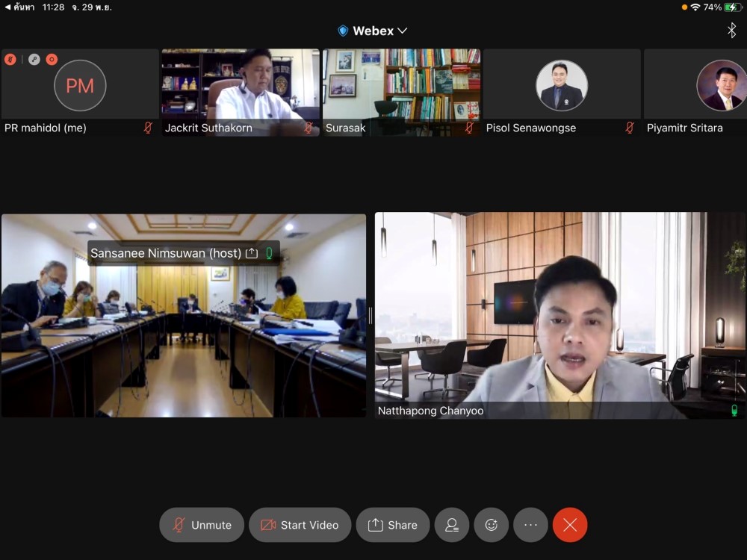747x560 pixels.
Task: Open the more options ellipsis menu
Action: point(530,525)
